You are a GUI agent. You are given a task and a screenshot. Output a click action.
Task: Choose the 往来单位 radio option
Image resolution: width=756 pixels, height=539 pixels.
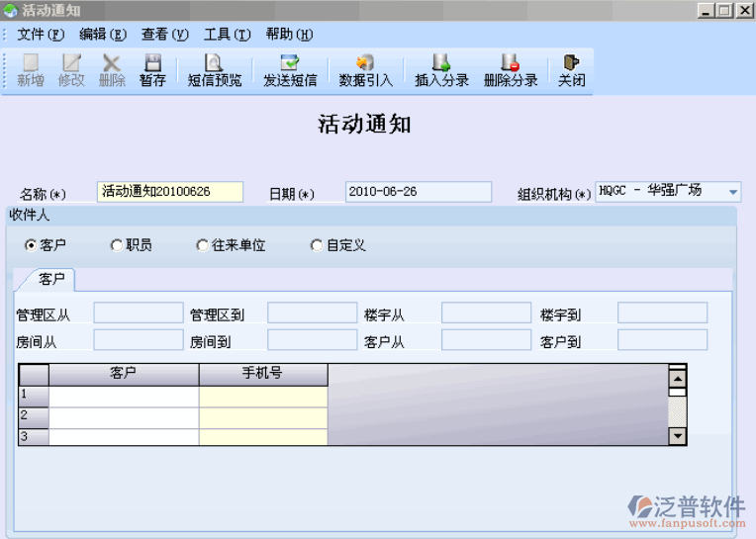point(203,245)
